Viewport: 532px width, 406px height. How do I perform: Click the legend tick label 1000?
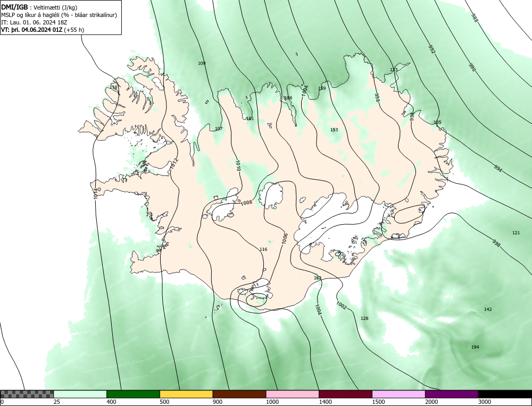pyautogui.click(x=272, y=402)
